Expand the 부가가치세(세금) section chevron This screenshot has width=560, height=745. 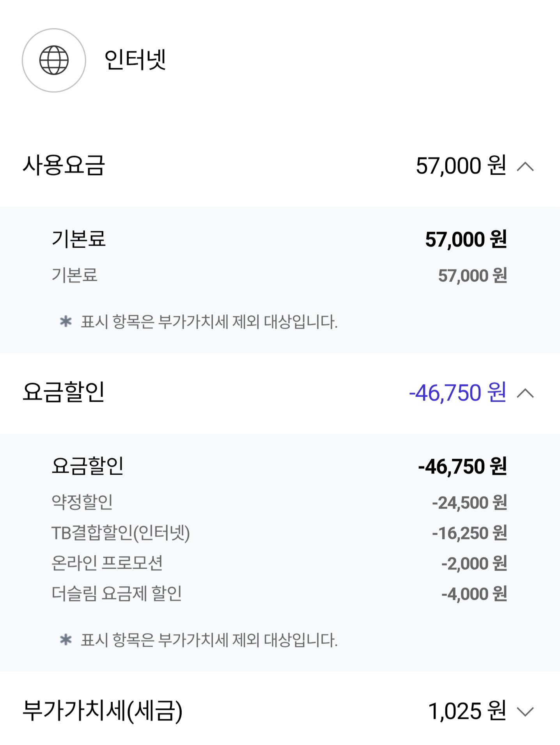click(x=525, y=711)
